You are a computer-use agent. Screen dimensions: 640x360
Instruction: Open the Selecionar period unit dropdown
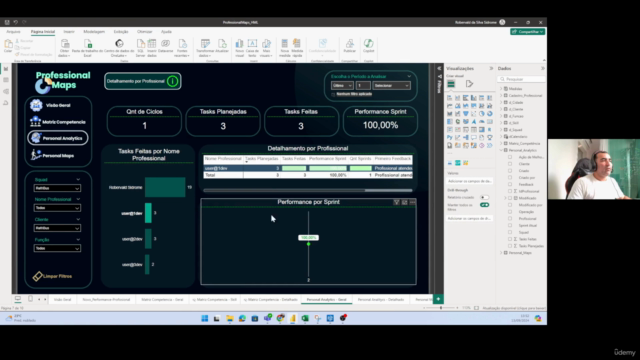pos(391,86)
